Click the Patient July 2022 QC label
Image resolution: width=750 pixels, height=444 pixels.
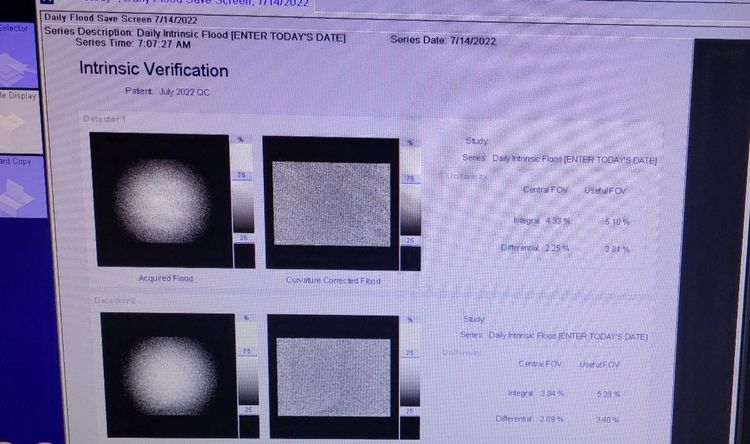[x=168, y=91]
